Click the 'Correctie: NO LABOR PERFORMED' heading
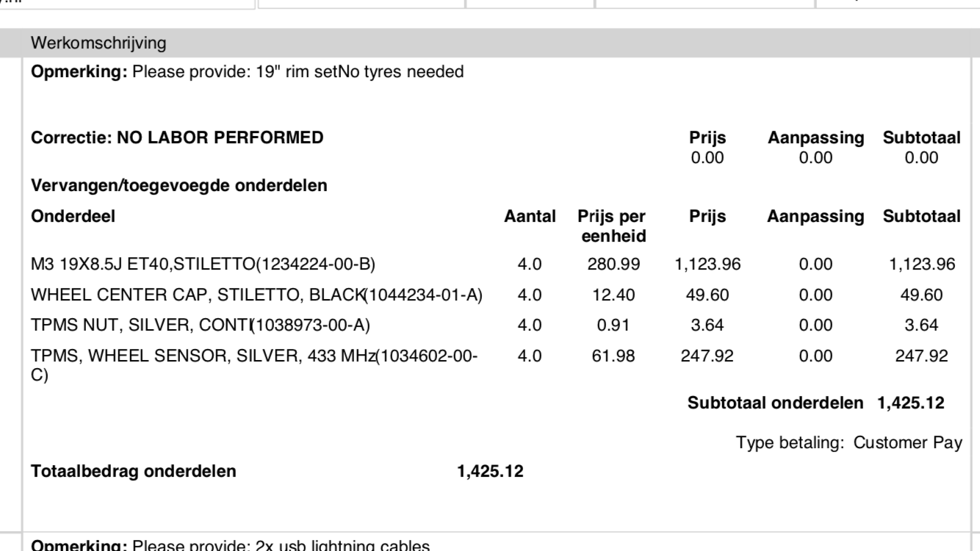Image resolution: width=980 pixels, height=551 pixels. [x=176, y=137]
